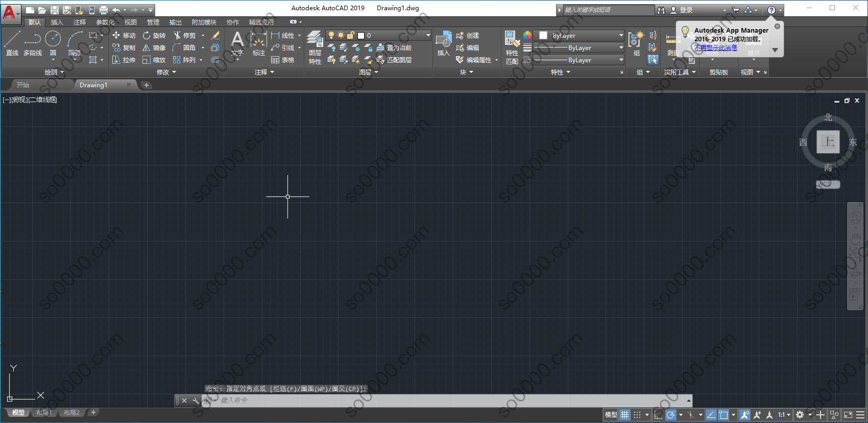This screenshot has width=868, height=423.
Task: Click the 移动 (Move) tool
Action: [x=124, y=35]
